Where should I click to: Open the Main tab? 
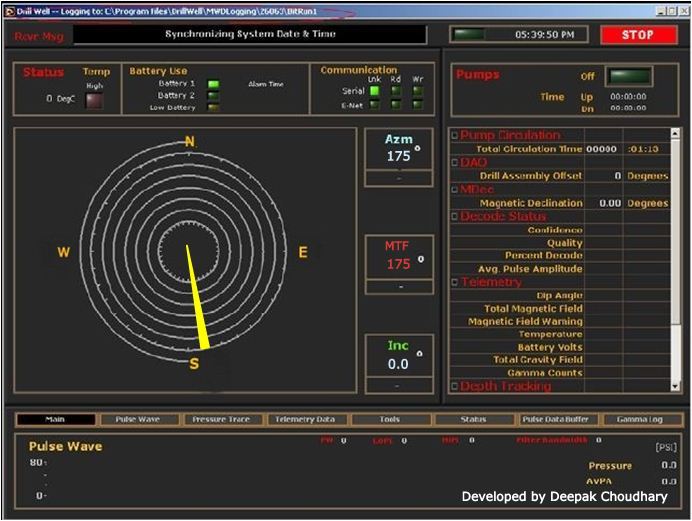[x=56, y=419]
